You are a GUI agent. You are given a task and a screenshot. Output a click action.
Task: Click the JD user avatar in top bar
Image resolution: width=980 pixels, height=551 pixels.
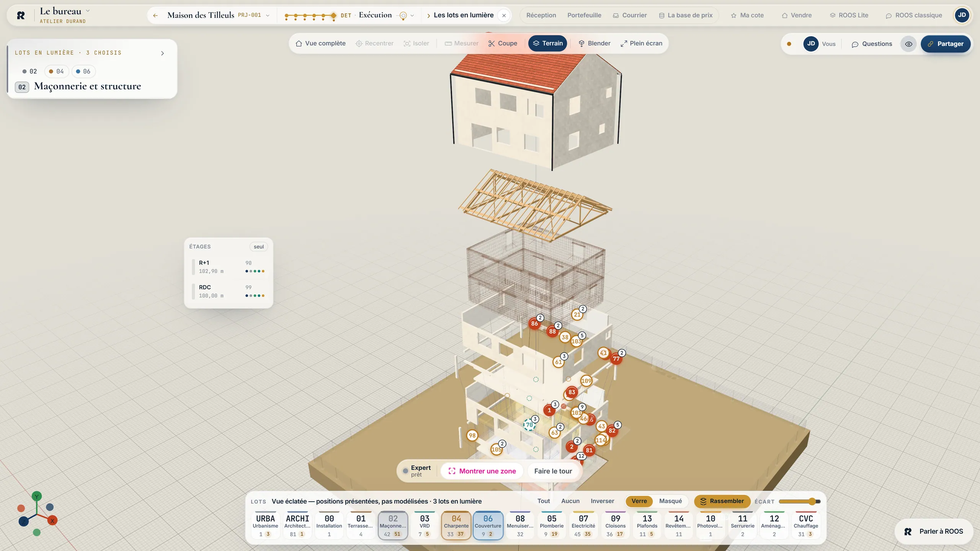click(x=962, y=15)
